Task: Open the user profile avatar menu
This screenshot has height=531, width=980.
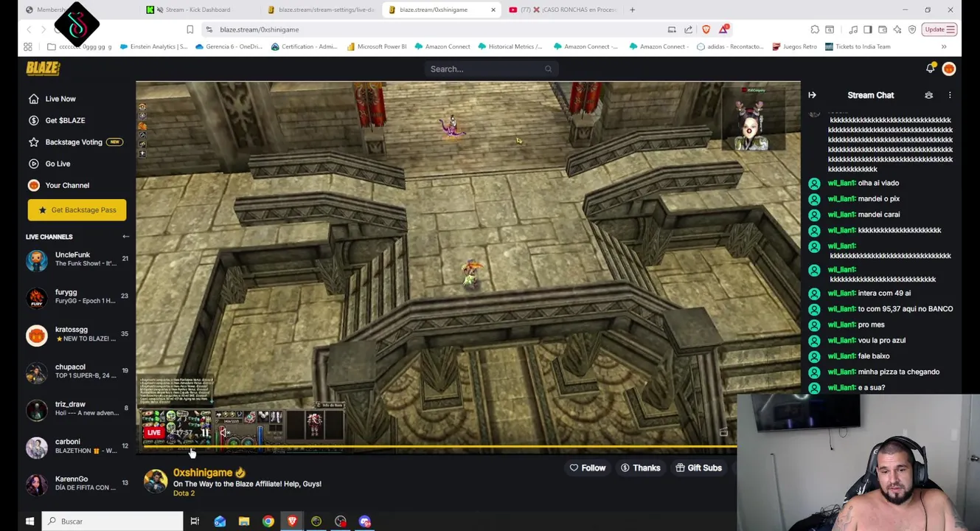Action: 949,69
